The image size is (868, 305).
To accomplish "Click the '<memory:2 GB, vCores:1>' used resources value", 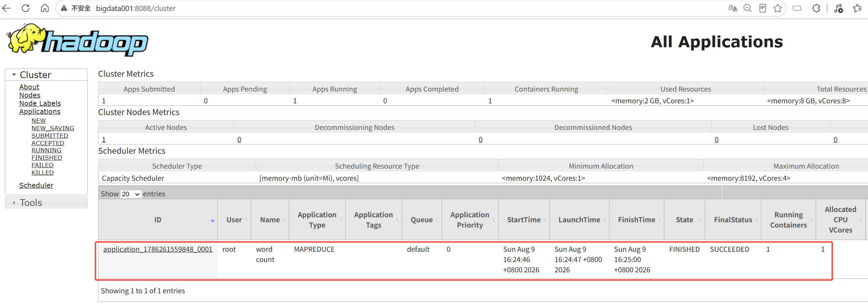I will coord(653,101).
